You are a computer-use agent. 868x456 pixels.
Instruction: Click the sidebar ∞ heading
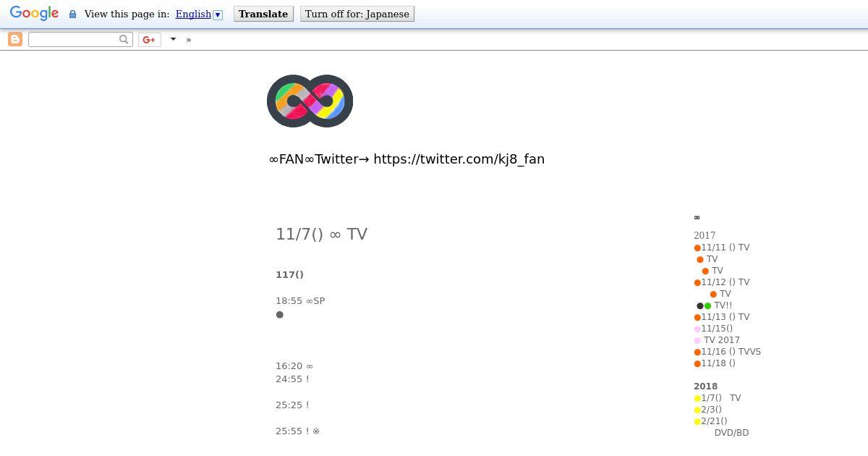pyautogui.click(x=697, y=217)
